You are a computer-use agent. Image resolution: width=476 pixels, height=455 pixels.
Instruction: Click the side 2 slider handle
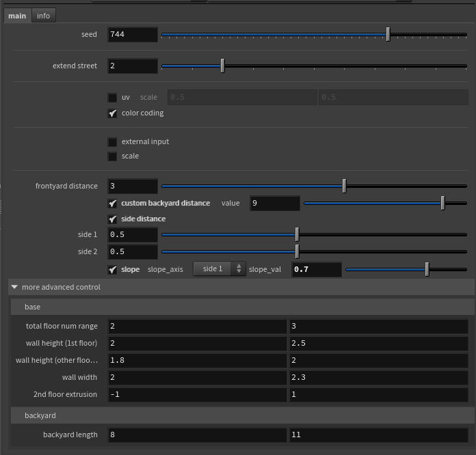297,251
